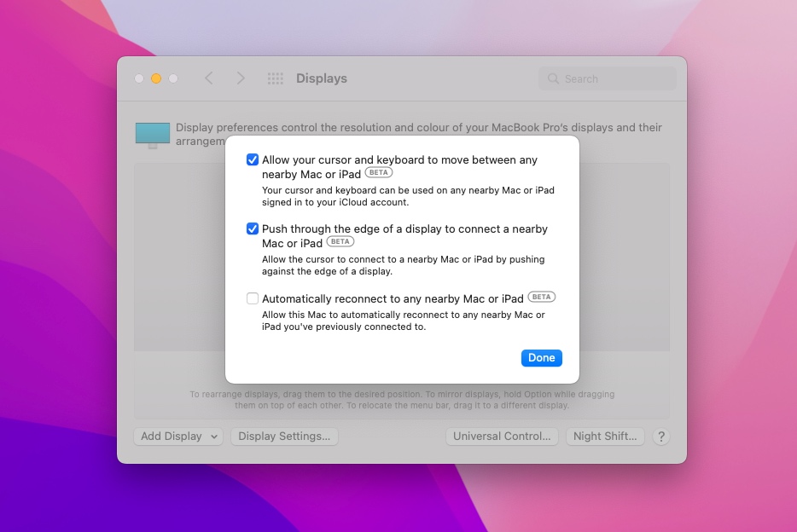Show all preferences grid icon
The height and width of the screenshot is (532, 797).
point(275,78)
